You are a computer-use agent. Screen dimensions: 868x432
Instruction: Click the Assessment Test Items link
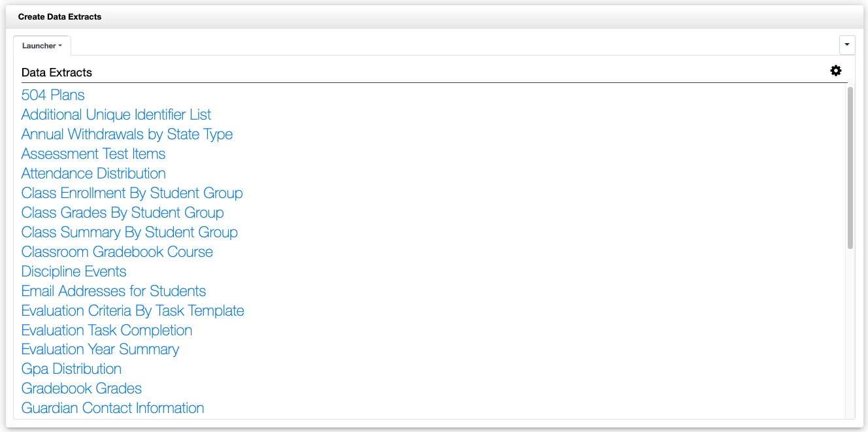[93, 154]
